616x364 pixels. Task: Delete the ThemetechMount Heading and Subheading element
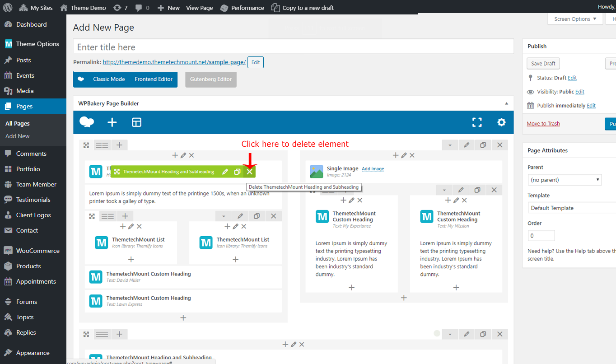pyautogui.click(x=249, y=172)
